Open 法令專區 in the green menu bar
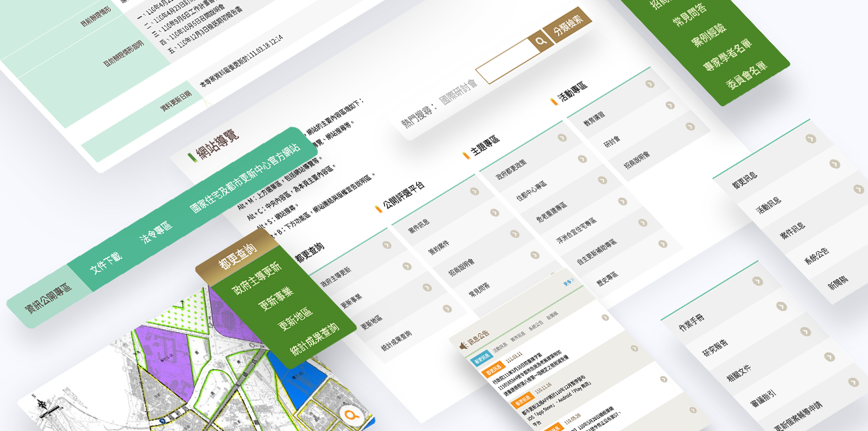Viewport: 868px width, 431px height. tap(156, 232)
